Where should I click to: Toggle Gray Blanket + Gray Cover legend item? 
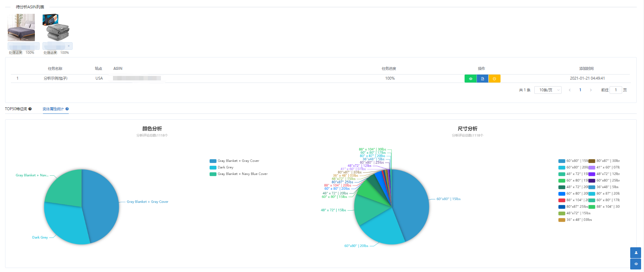tap(234, 161)
